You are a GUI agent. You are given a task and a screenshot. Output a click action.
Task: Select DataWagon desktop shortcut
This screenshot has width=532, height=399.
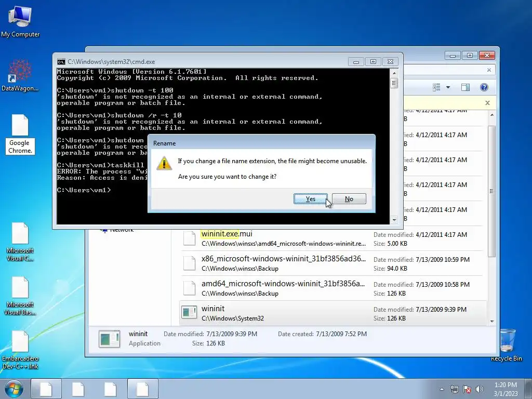tap(20, 75)
